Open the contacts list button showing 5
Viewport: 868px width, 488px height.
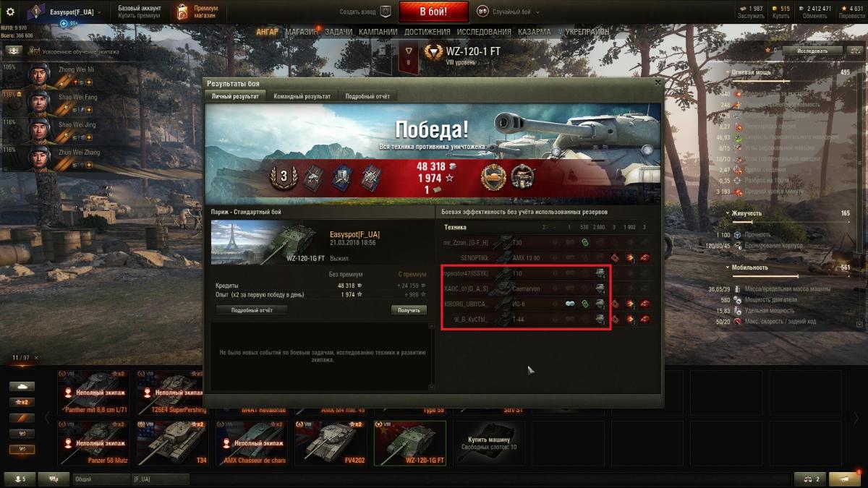[19, 479]
